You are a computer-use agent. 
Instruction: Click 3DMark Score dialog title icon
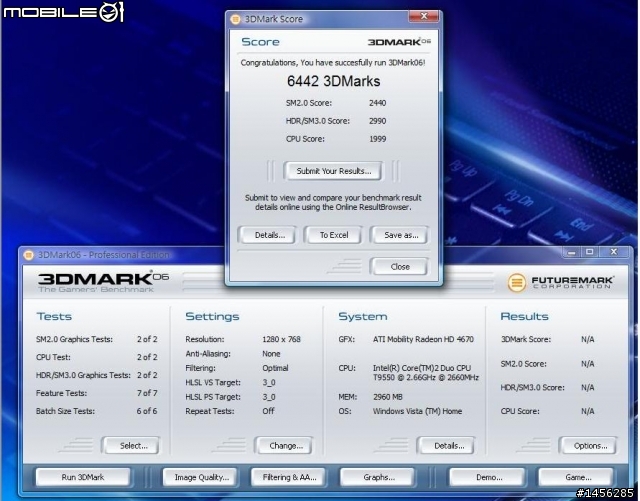click(236, 19)
